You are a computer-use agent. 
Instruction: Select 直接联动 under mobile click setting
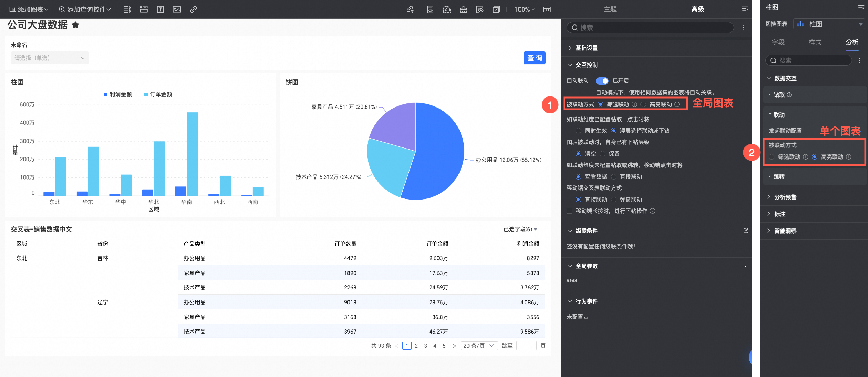click(x=614, y=177)
